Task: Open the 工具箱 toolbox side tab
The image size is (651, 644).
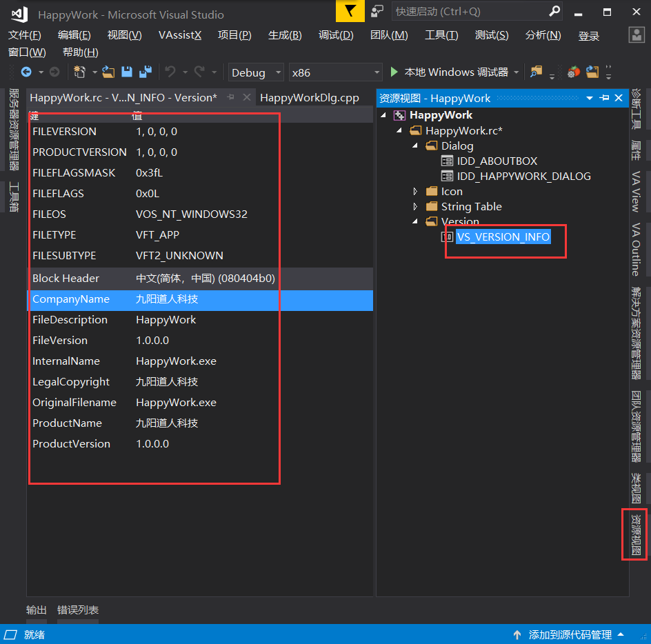Action: 14,197
